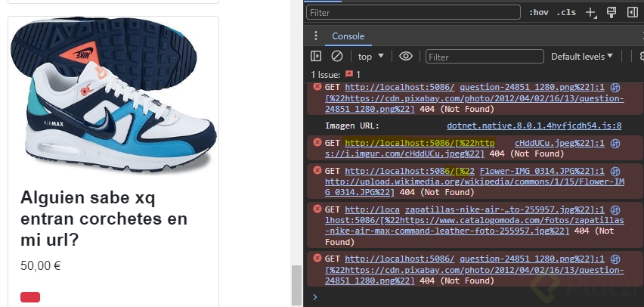Toggle the computed styles sidebar pane icon
644x307 pixels.
click(633, 12)
